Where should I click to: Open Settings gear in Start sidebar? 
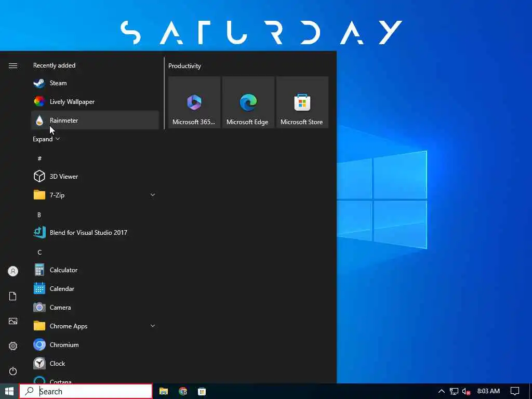13,346
